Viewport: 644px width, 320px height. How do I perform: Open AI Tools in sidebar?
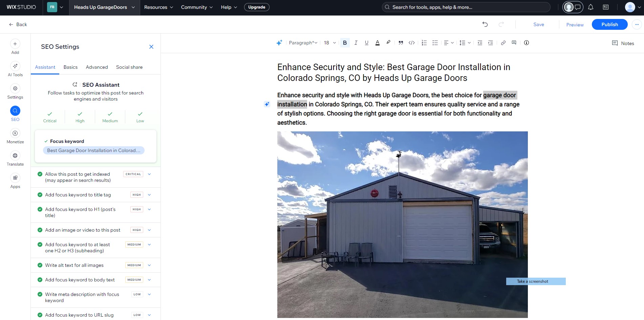pyautogui.click(x=15, y=69)
